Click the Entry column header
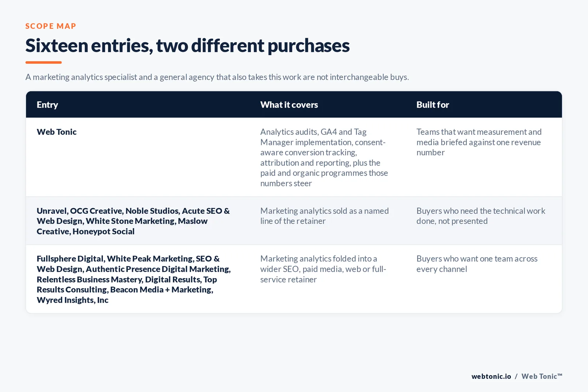Viewport: 588px width, 392px height. pyautogui.click(x=47, y=105)
